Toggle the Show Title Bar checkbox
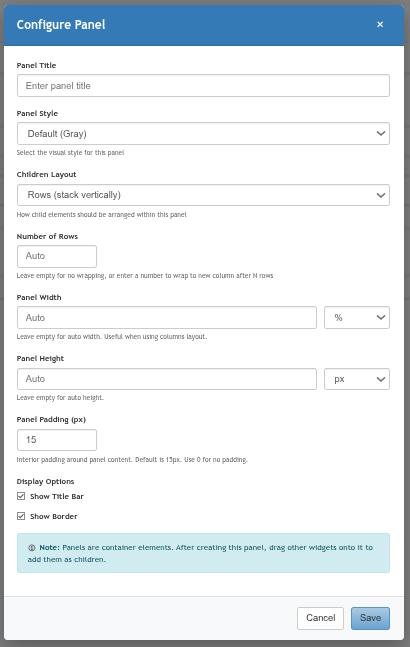The image size is (410, 647). [21, 496]
